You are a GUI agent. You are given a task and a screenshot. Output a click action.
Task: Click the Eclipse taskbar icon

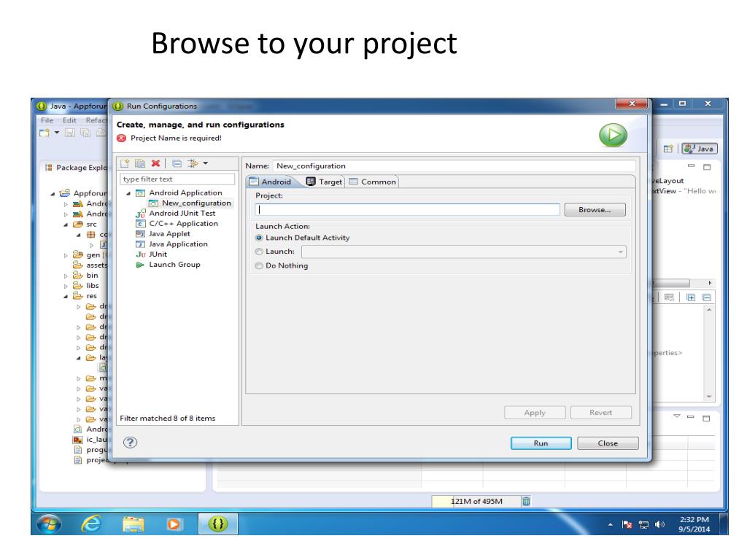pos(217,524)
